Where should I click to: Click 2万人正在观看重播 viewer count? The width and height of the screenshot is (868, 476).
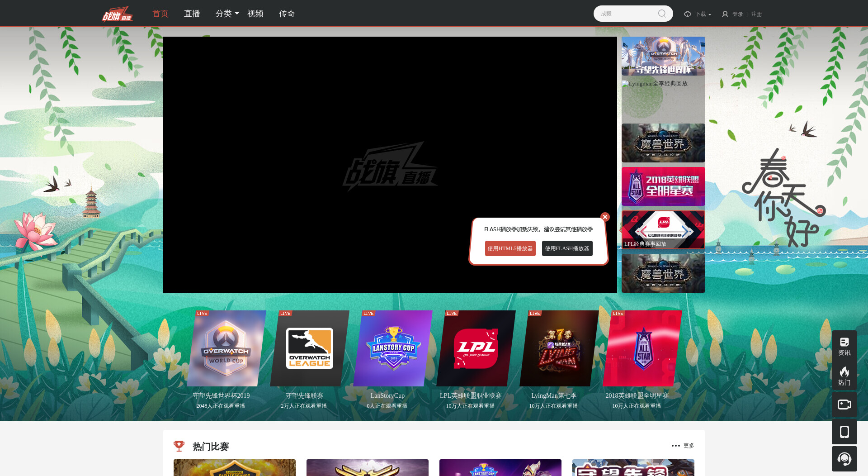click(x=304, y=406)
